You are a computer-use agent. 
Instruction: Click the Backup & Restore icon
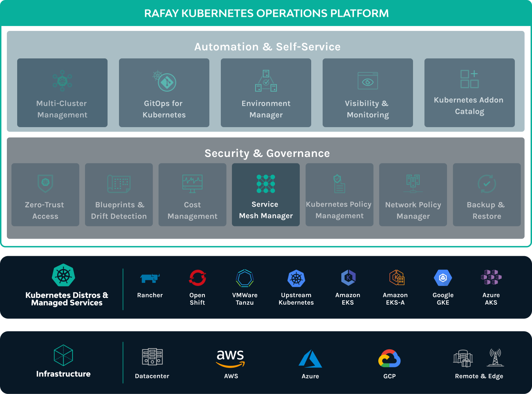[487, 184]
